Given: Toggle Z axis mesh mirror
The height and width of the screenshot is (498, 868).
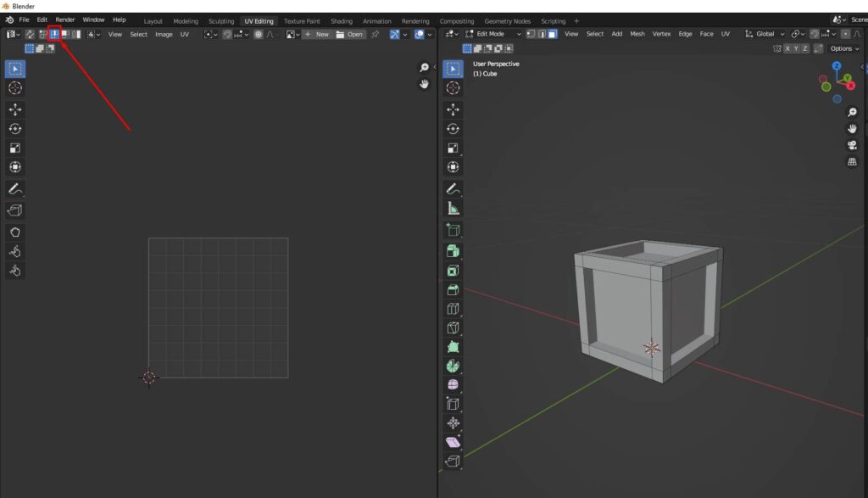Looking at the screenshot, I should click(x=805, y=48).
